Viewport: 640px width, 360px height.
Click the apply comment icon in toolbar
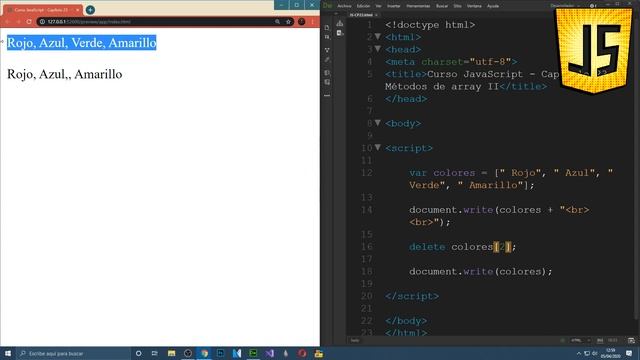pos(327,73)
